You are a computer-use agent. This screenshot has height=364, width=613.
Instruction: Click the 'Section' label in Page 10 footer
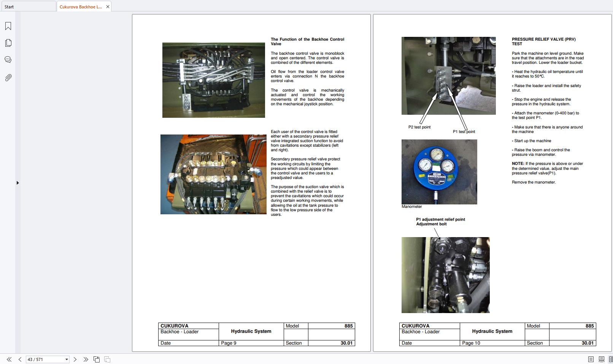coord(535,343)
